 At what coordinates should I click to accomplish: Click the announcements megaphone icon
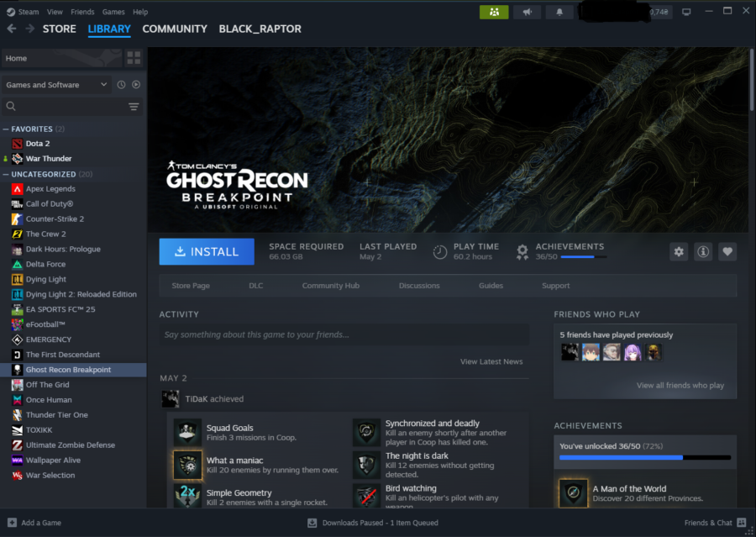pos(527,12)
